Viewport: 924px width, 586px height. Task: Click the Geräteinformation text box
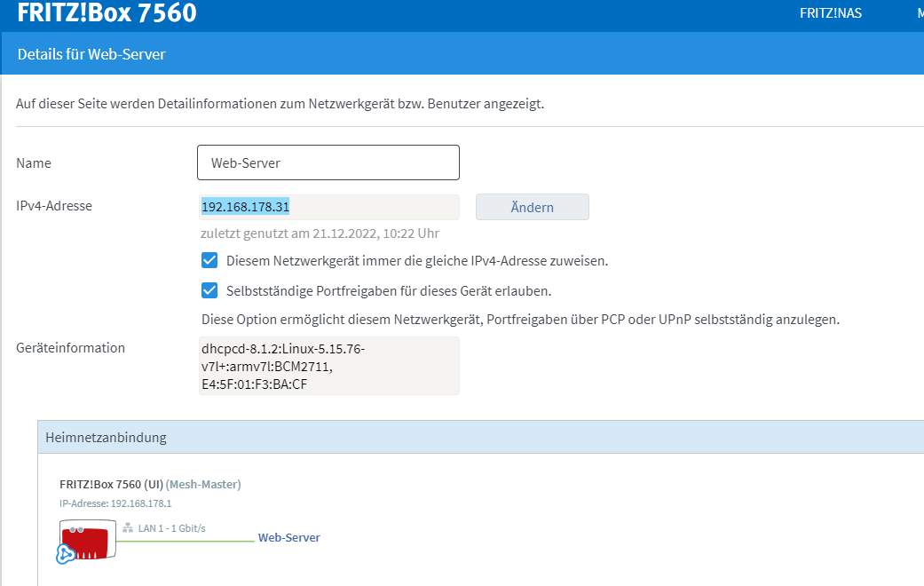328,366
